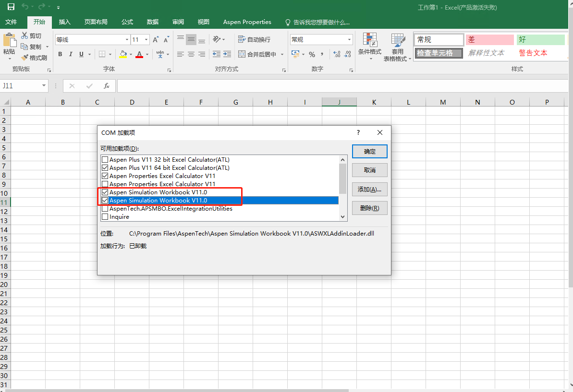Uncheck the checked Aspen Properties Excel Calculator V11
The image size is (573, 392).
coord(105,176)
